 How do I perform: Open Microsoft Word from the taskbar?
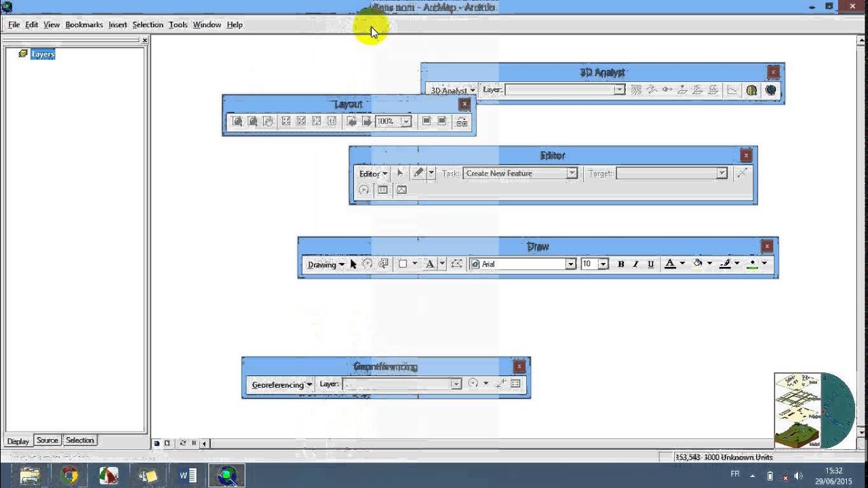tap(187, 475)
